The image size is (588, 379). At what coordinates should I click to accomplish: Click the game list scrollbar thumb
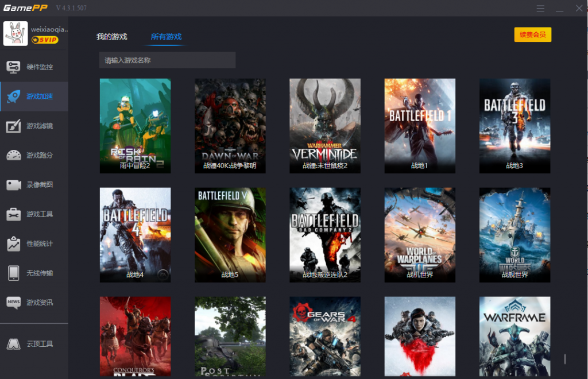[565, 359]
